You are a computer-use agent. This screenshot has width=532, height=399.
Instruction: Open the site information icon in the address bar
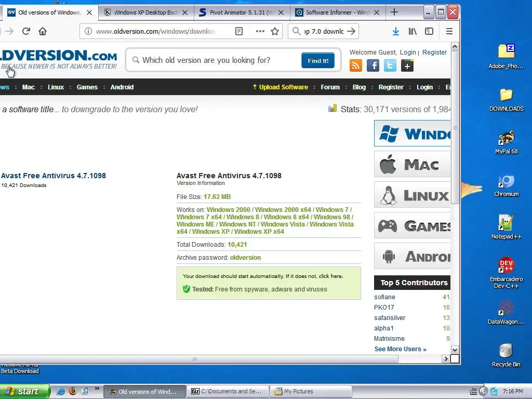click(x=88, y=31)
